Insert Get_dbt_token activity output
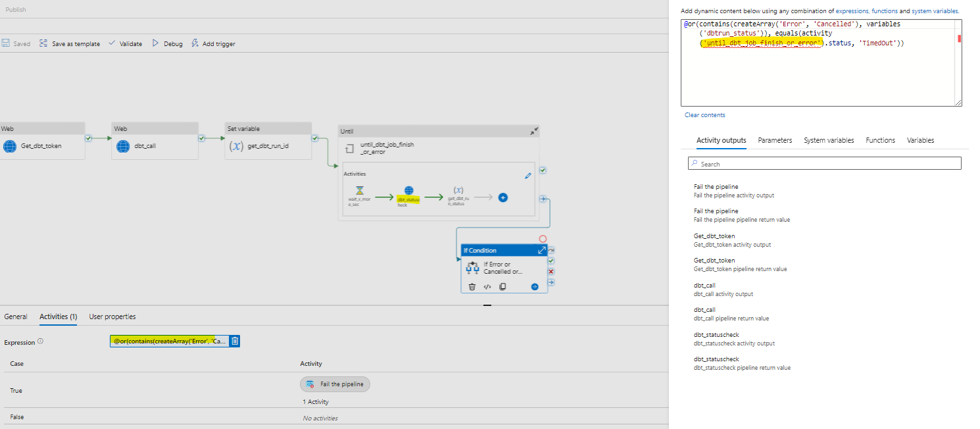Viewport: 980px width, 429px height. pos(732,240)
